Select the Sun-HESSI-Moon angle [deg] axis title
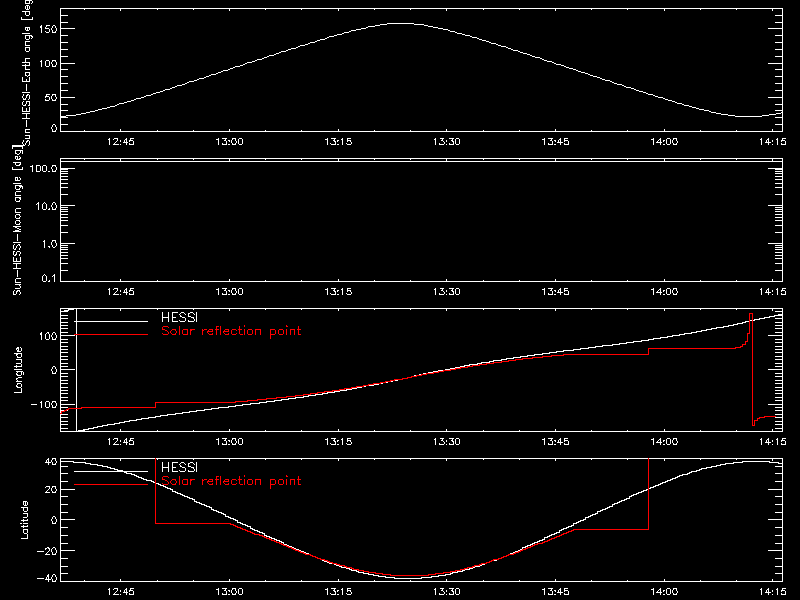800x600 pixels. tap(17, 220)
